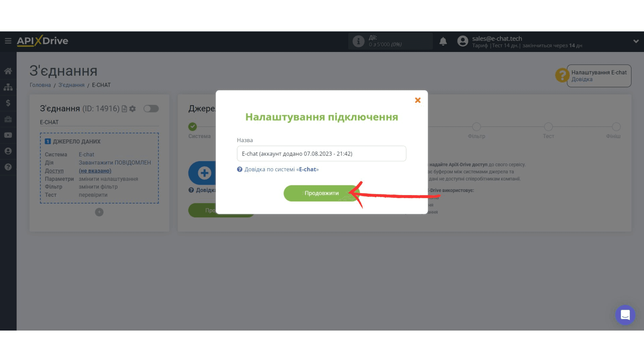This screenshot has width=644, height=362.
Task: Click the copy document icon beside connection ID
Action: [x=124, y=109]
